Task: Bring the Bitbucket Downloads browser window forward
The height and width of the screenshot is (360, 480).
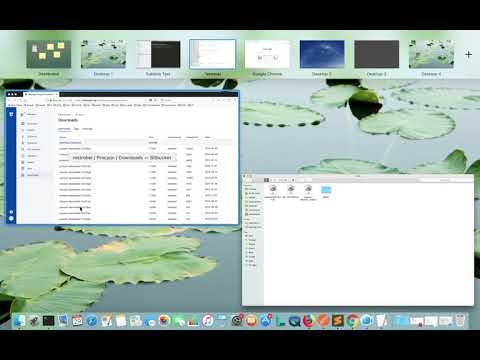Action: tap(122, 157)
